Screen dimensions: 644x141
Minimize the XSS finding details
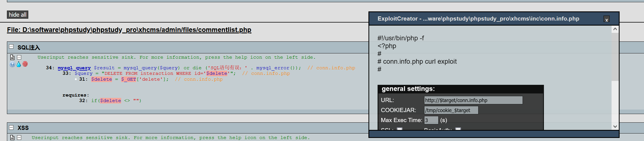[19, 137]
